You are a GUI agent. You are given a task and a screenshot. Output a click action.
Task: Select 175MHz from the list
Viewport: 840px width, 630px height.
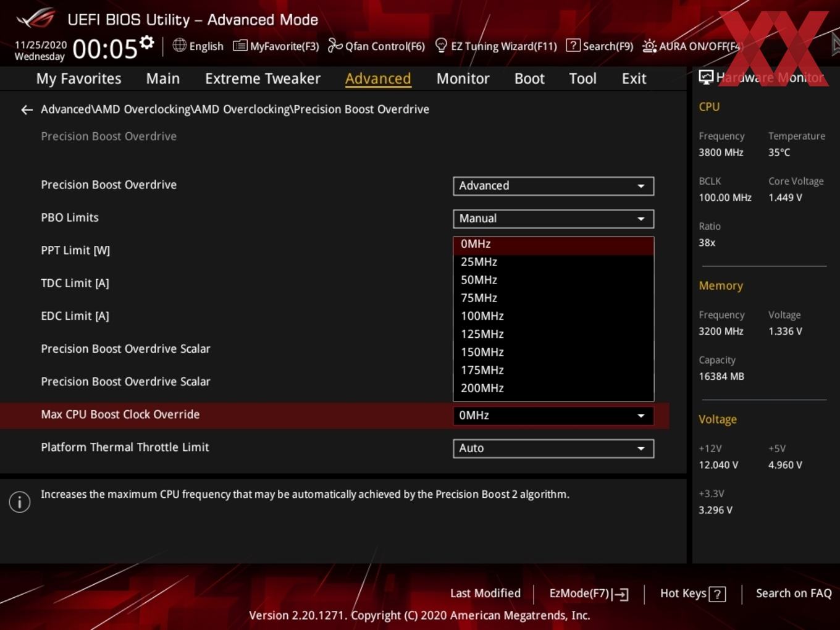553,370
